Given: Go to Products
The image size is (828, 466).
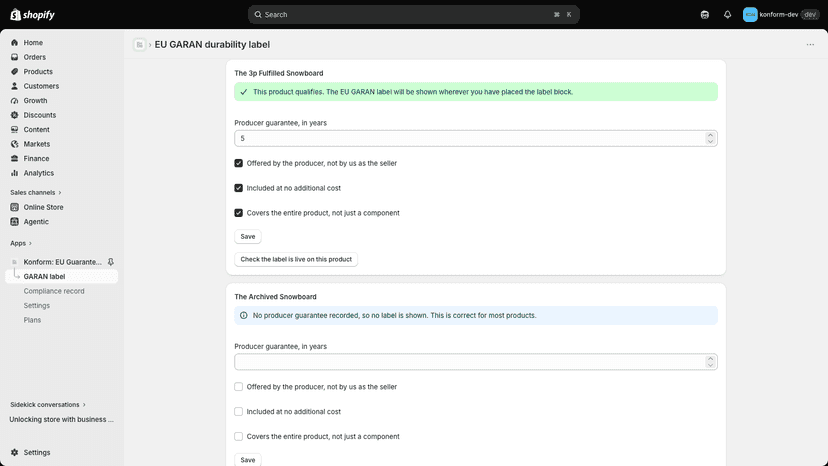Looking at the screenshot, I should [x=38, y=71].
